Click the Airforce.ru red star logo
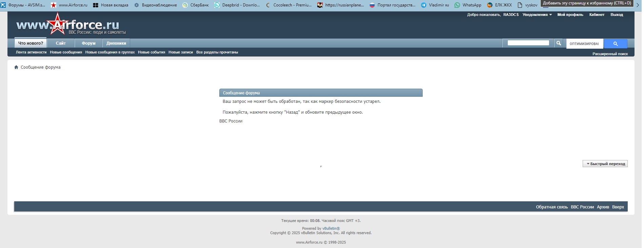Viewport: 644px width, 248px height. [57, 24]
